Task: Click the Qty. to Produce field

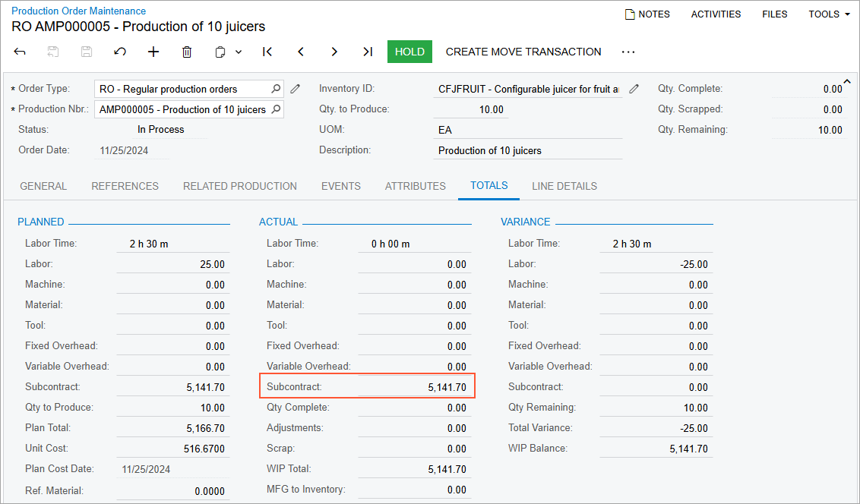Action: (471, 109)
